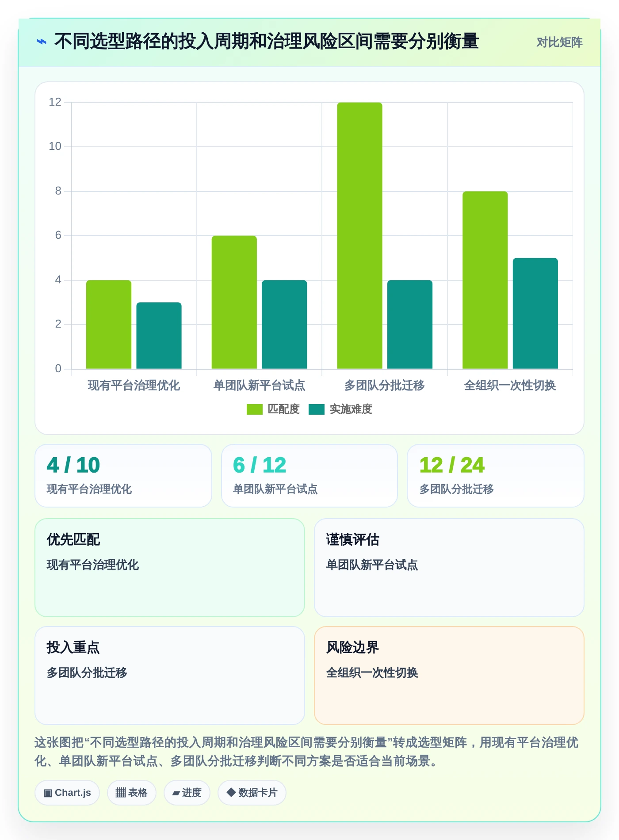Click the teal 实施难度 bar for 全组织一次性切换

(x=535, y=313)
